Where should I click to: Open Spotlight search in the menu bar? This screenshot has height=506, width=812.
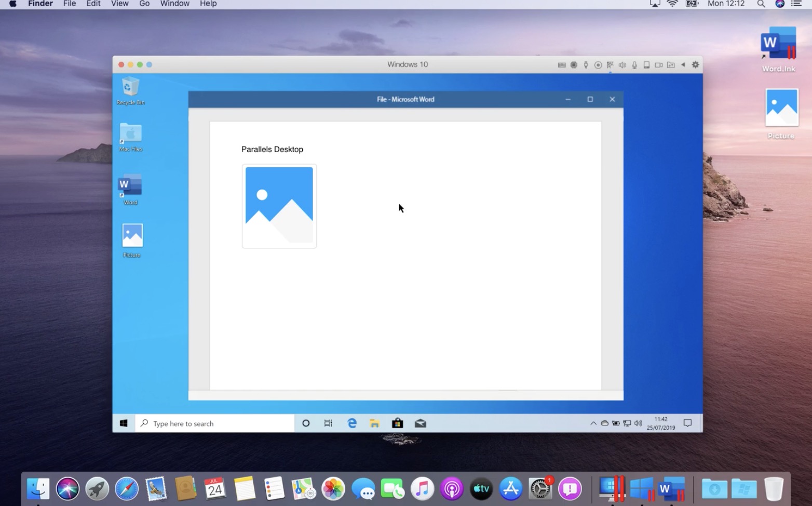(x=761, y=4)
